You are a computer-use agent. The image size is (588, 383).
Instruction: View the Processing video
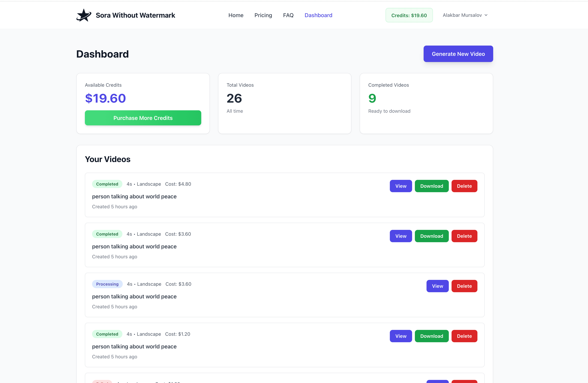(437, 286)
